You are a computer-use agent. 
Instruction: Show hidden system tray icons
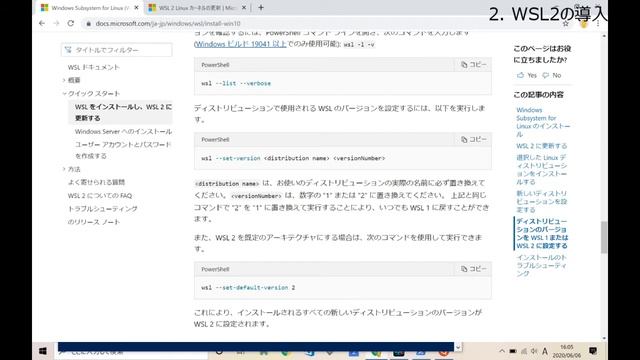tap(502, 351)
